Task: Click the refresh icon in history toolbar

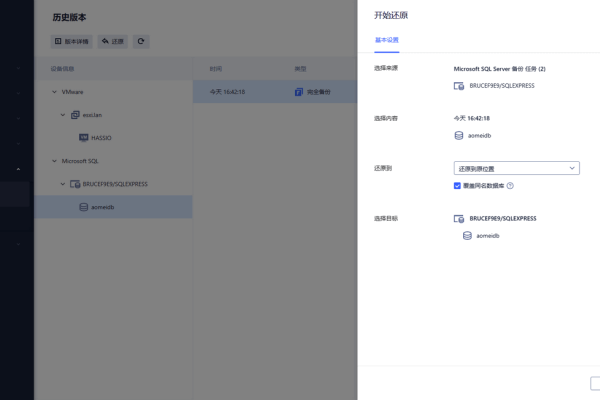Action: (x=142, y=42)
